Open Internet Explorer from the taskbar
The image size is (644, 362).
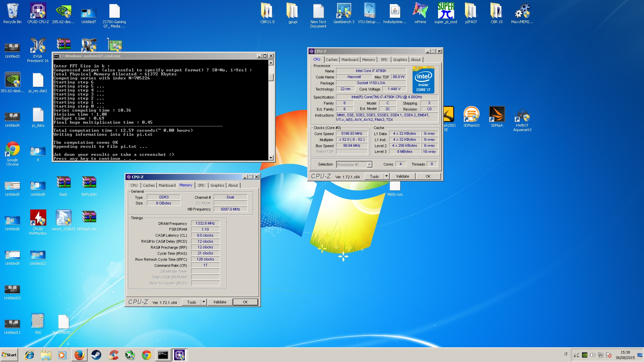[x=30, y=355]
